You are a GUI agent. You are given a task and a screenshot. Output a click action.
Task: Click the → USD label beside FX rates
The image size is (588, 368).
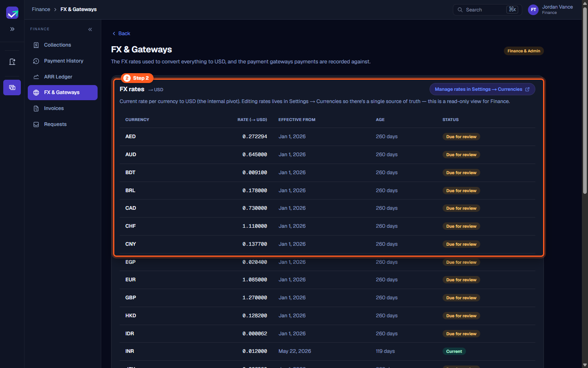(156, 90)
